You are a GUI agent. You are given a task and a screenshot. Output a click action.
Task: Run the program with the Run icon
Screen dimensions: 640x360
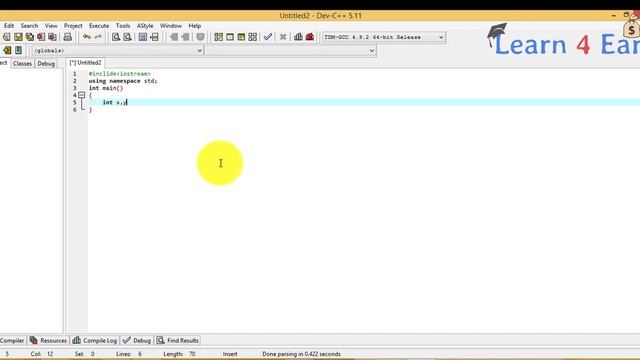point(230,37)
